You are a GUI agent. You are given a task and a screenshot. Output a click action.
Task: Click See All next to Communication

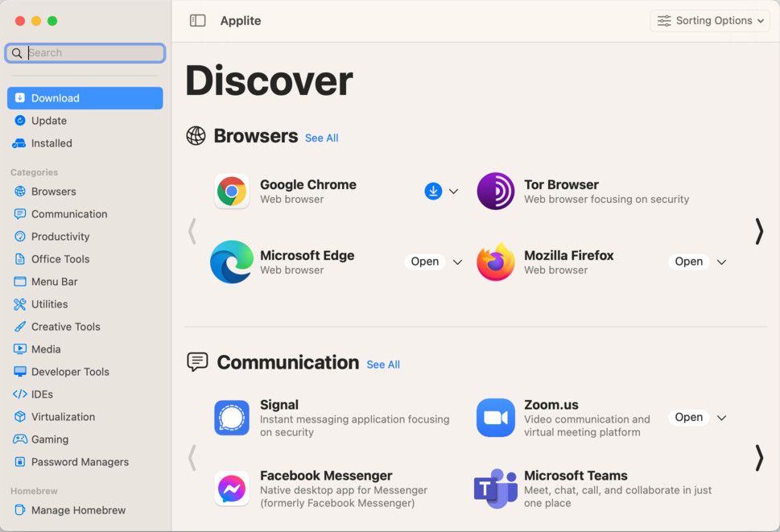click(383, 365)
